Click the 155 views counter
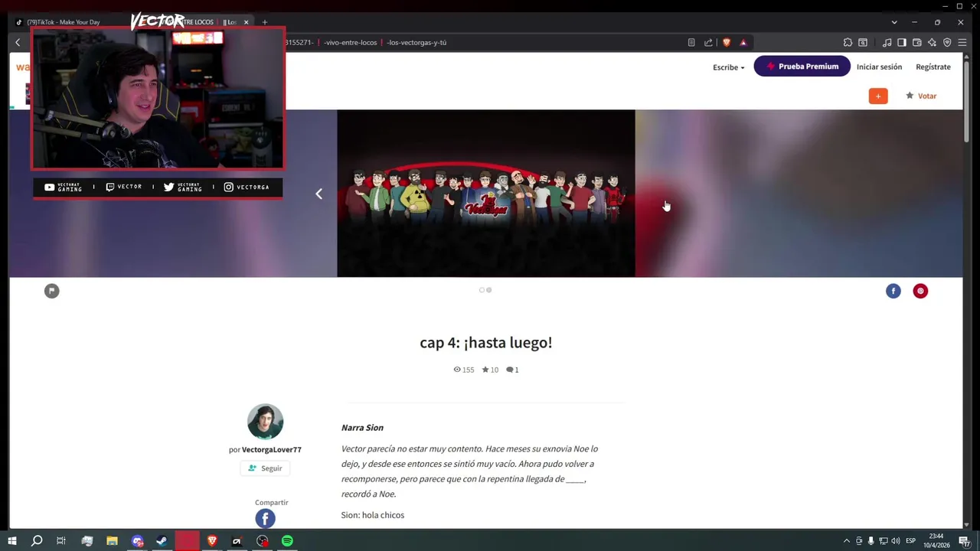The image size is (980, 551). point(464,370)
